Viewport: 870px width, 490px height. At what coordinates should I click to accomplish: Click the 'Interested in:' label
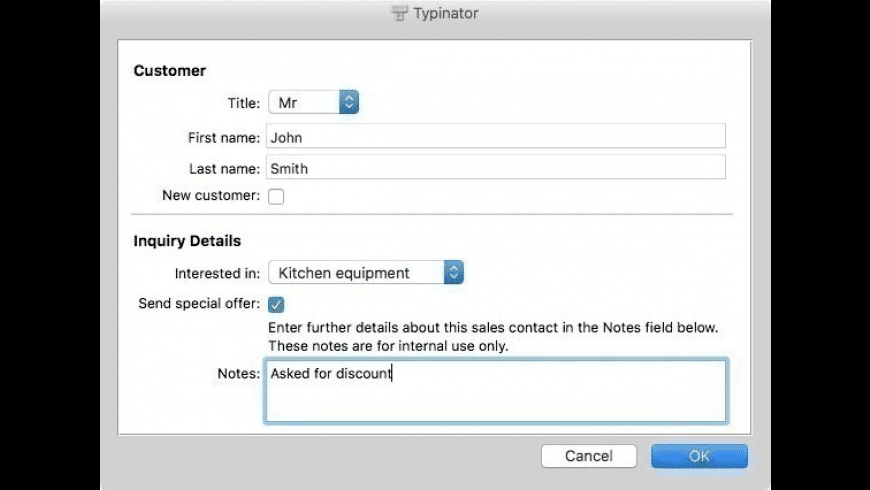coord(217,274)
